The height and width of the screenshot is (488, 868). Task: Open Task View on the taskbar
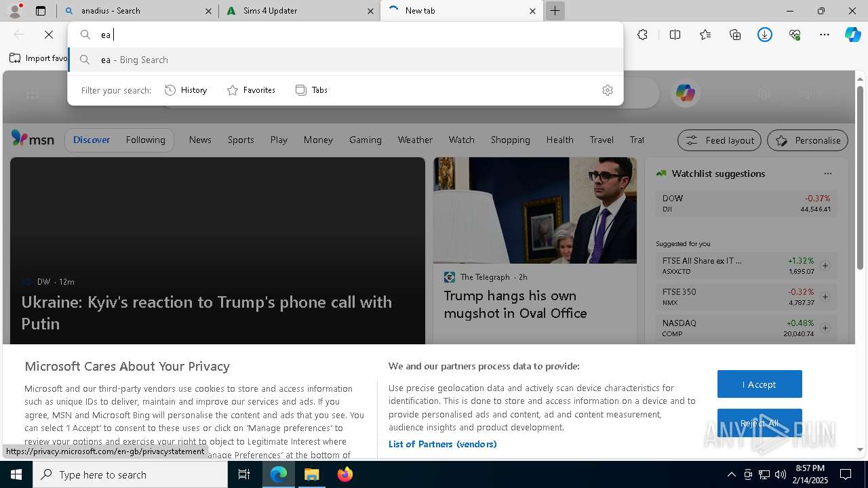coord(244,474)
